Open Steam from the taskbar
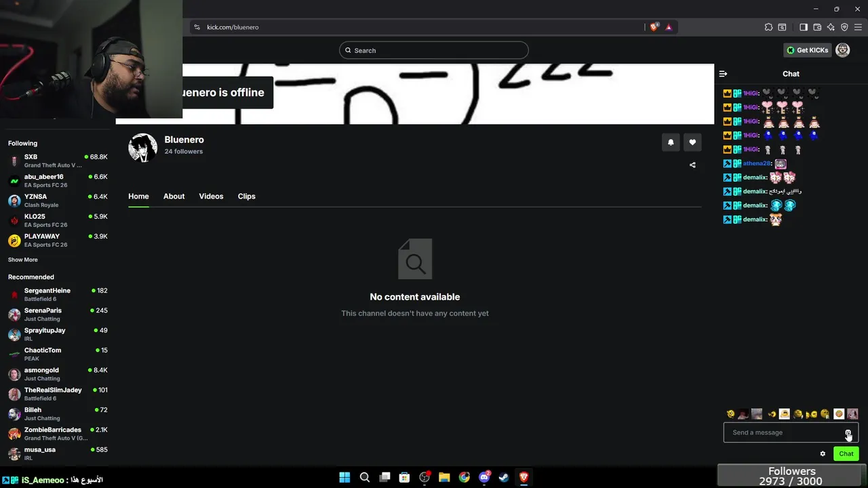The image size is (868, 488). tap(504, 477)
